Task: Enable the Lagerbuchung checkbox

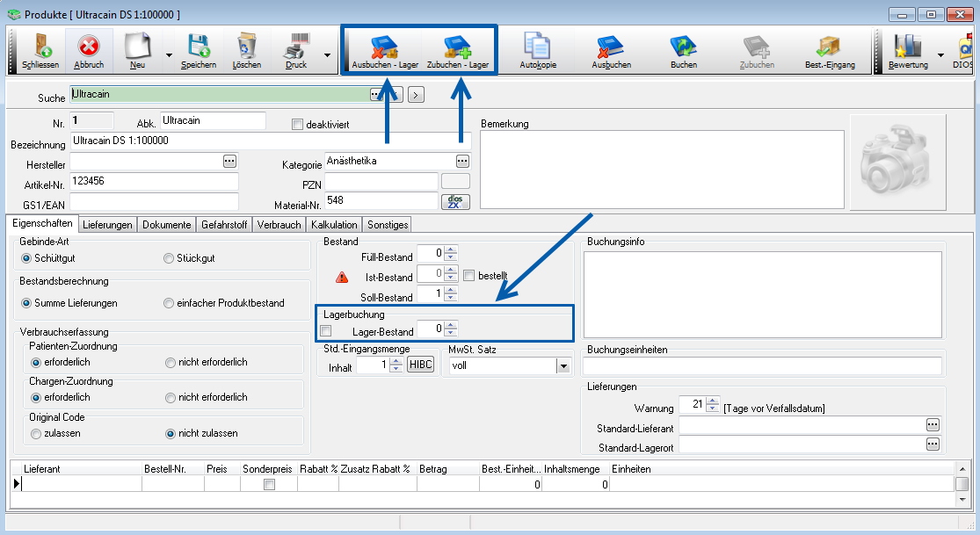Action: point(325,331)
